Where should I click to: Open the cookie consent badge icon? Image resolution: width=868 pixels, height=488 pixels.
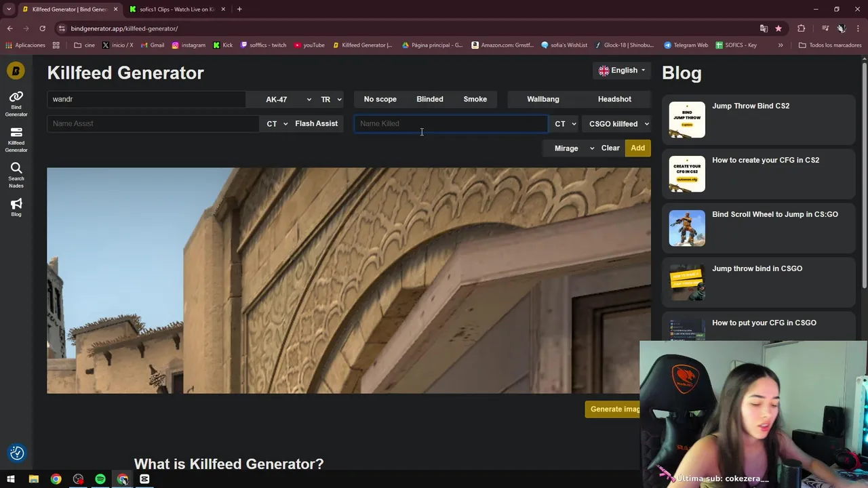click(17, 453)
